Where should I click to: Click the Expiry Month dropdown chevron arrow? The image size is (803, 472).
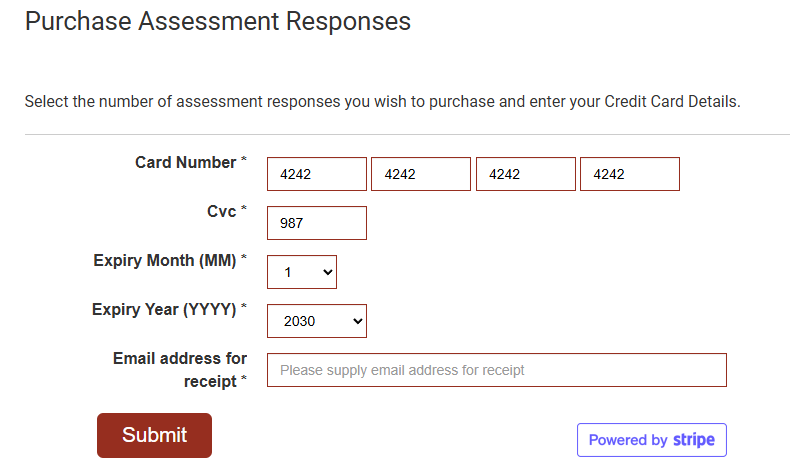click(325, 272)
